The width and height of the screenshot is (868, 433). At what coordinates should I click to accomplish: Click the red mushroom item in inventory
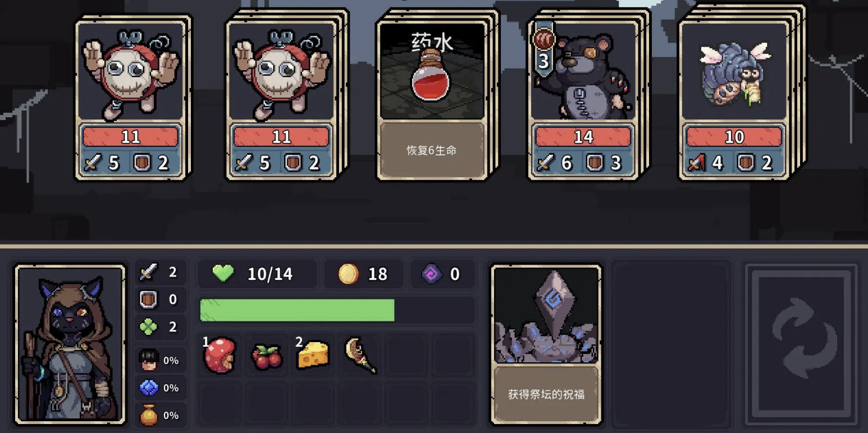[220, 354]
